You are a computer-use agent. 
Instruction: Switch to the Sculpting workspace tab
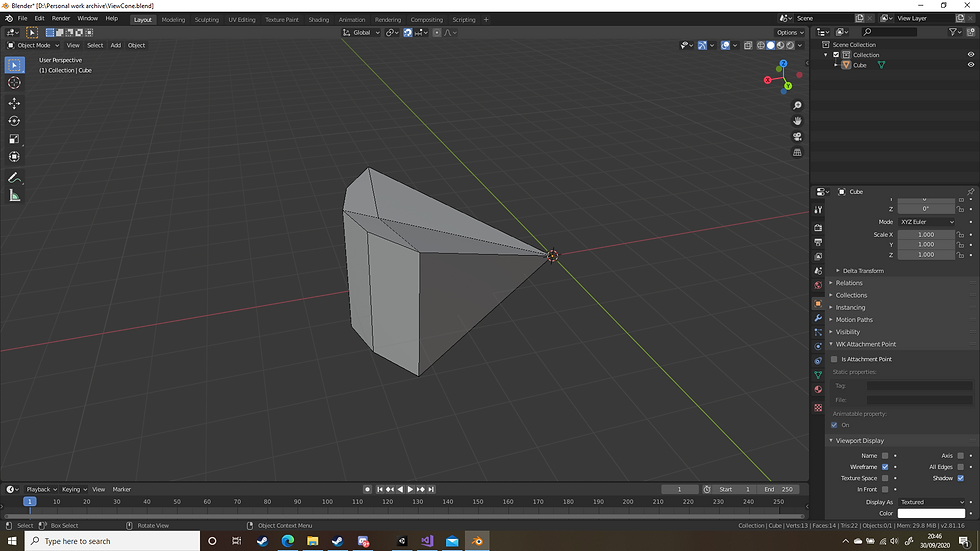click(x=206, y=19)
